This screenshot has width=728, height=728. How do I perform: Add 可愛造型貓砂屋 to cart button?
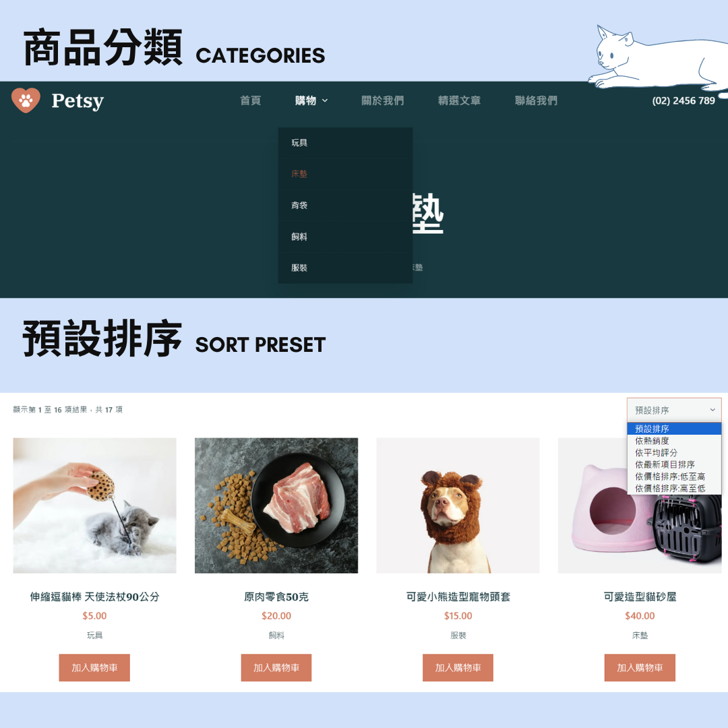click(640, 667)
